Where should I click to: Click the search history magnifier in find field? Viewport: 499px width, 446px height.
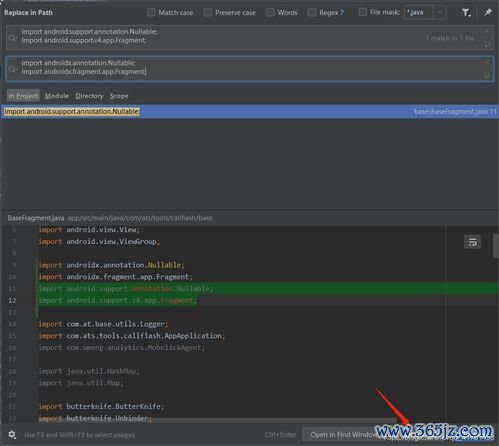(x=13, y=38)
